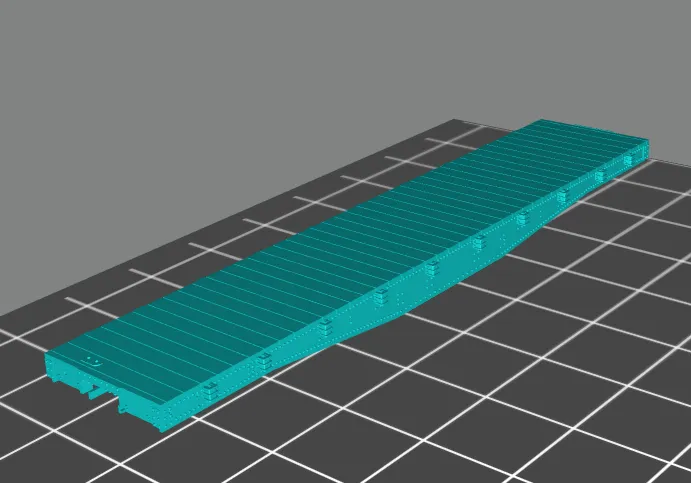Click the second stake pocket from the near end

point(265,360)
